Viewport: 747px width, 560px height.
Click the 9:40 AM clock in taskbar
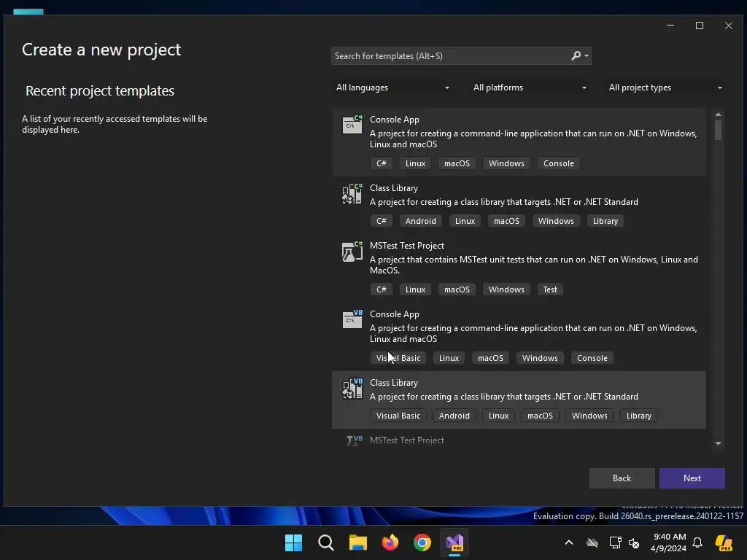click(x=670, y=537)
